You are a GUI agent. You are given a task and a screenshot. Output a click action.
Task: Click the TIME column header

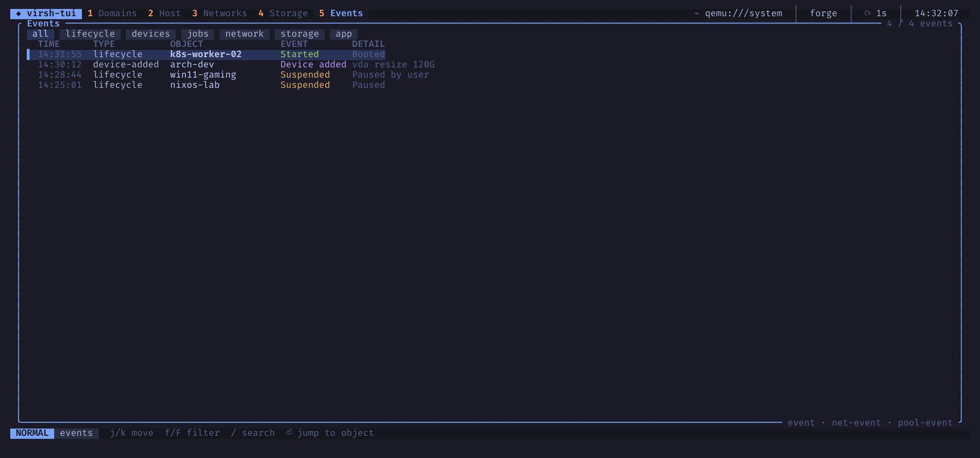click(49, 44)
